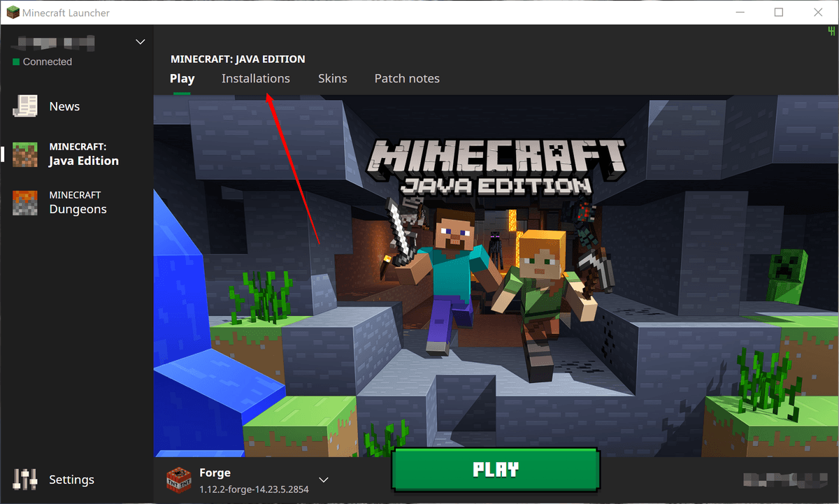Switch to the Installations tab

pos(256,78)
